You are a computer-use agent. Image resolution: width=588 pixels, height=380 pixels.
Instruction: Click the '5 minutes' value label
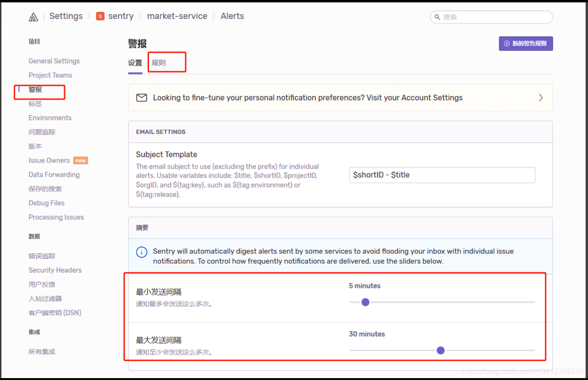tap(364, 286)
